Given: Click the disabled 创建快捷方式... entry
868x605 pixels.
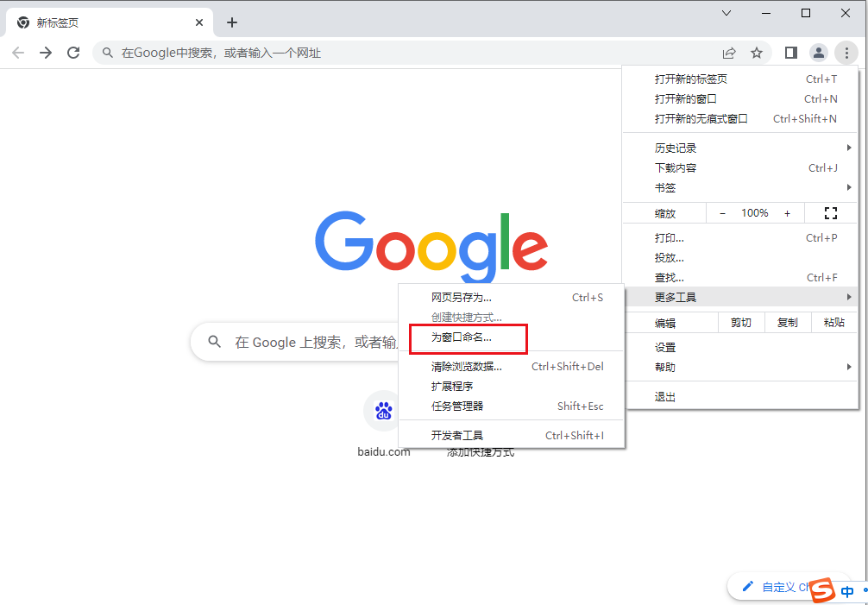Looking at the screenshot, I should (512, 318).
